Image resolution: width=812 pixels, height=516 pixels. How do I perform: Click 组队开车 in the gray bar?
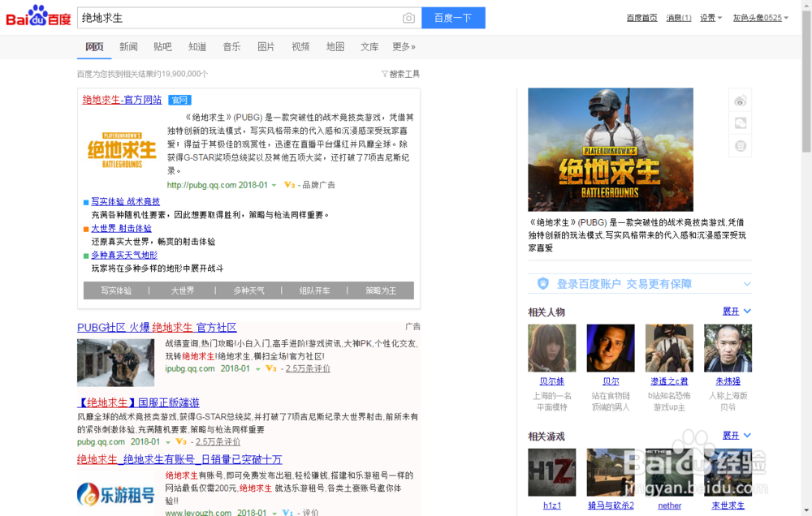tap(314, 291)
